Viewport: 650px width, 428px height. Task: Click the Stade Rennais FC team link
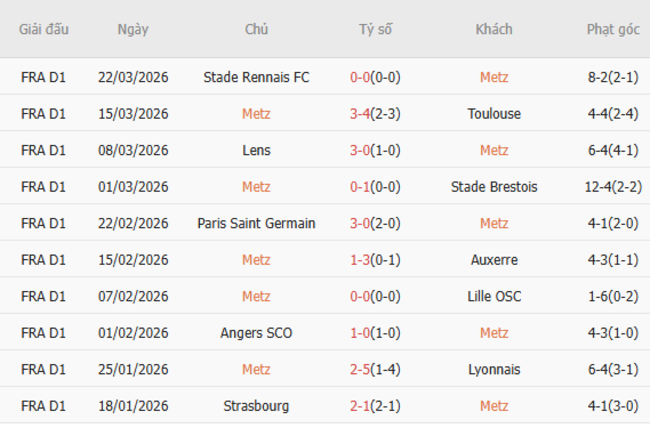256,77
